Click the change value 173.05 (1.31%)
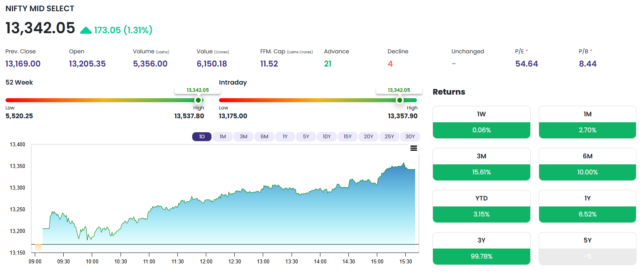 [x=123, y=30]
